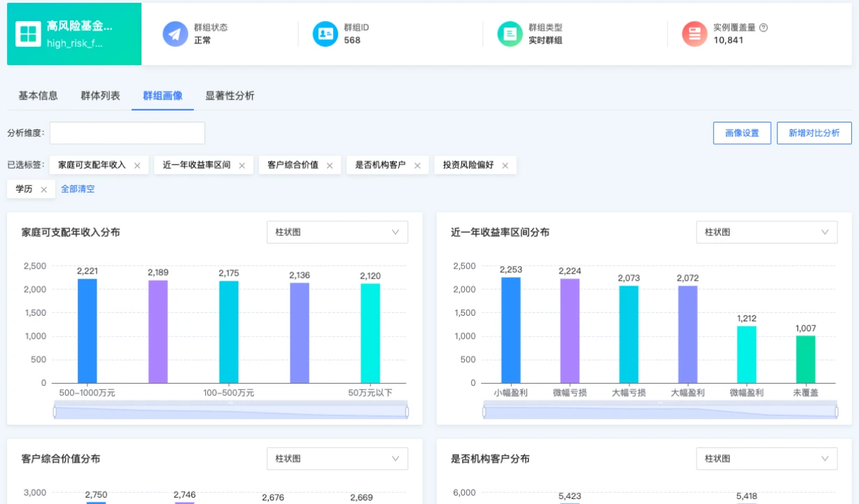
Task: Remove the 客户综合价值 tag
Action: 330,166
